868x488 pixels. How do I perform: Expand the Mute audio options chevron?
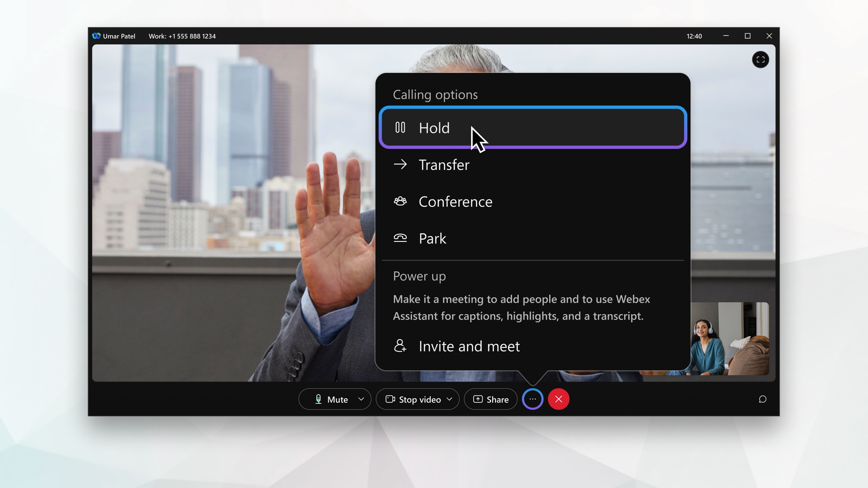point(361,399)
